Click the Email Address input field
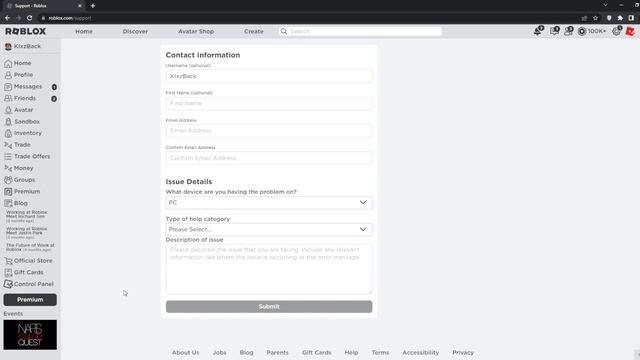Image resolution: width=640 pixels, height=360 pixels. [x=269, y=131]
